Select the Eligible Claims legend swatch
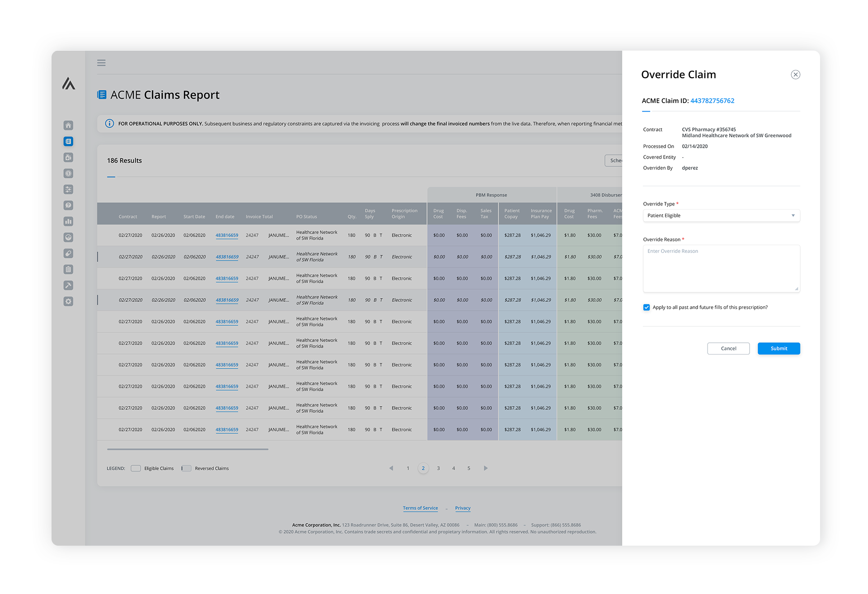The height and width of the screenshot is (594, 868). (x=136, y=468)
